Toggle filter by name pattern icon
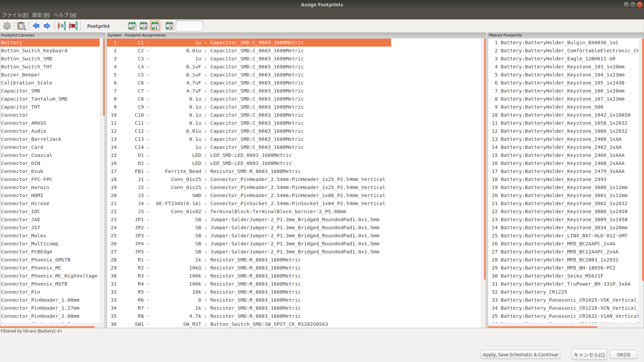Viewport: 644px width, 362px height. 169,26
